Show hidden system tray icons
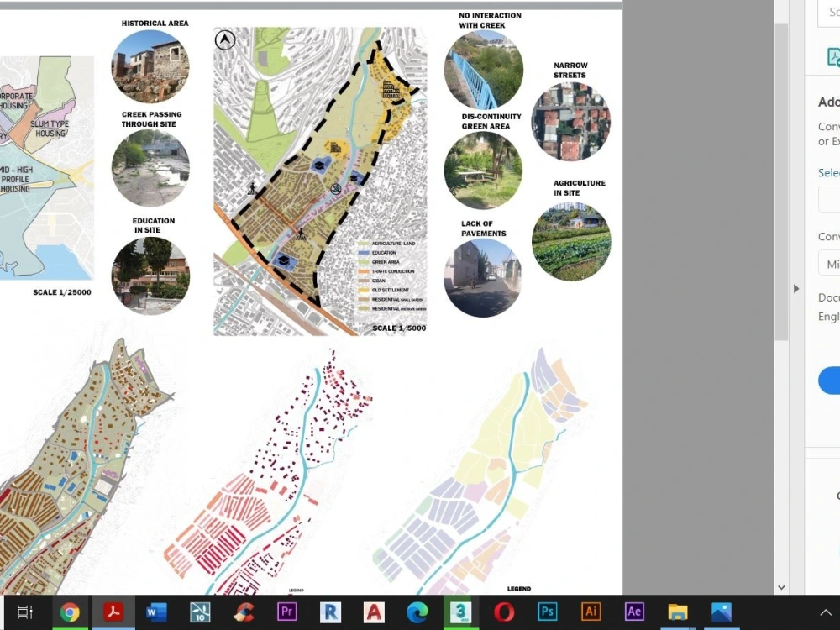 point(826,612)
